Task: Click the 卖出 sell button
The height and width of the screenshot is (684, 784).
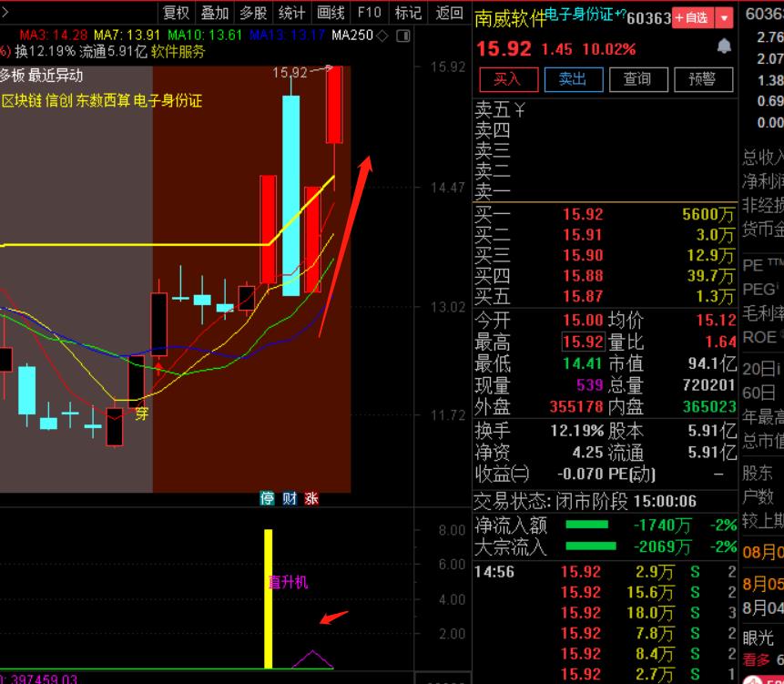Action: pyautogui.click(x=574, y=79)
